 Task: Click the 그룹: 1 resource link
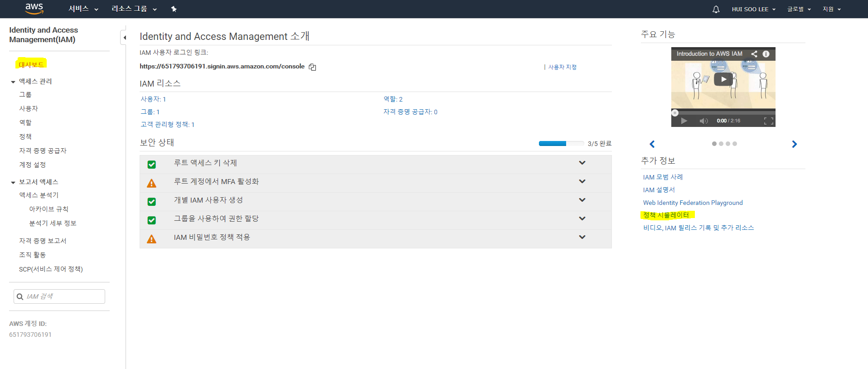[x=150, y=112]
